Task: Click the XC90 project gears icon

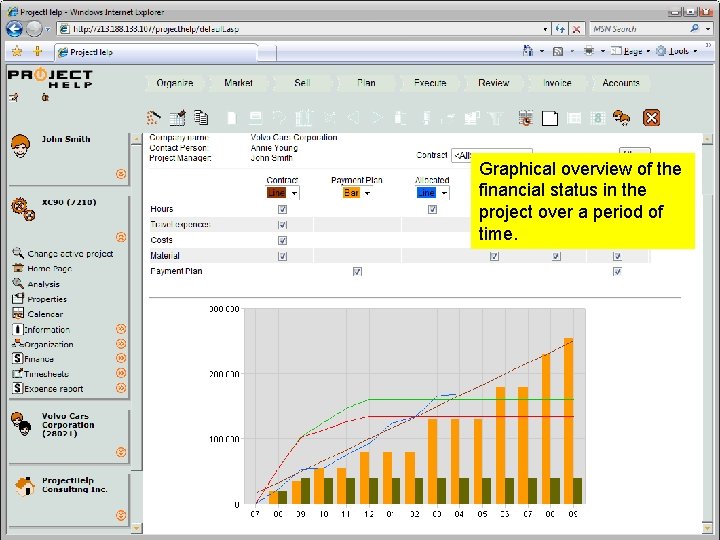Action: (x=23, y=209)
